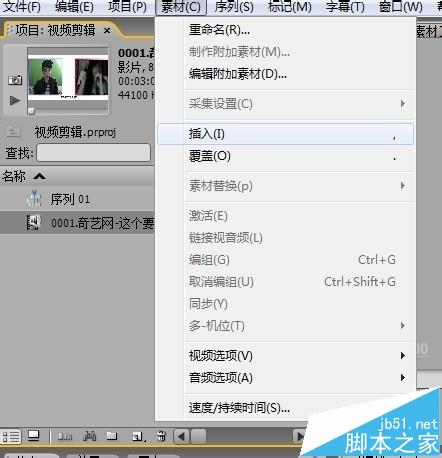Image resolution: width=442 pixels, height=458 pixels.
Task: Click the 链接视音频(L) menu item
Action: pos(286,238)
